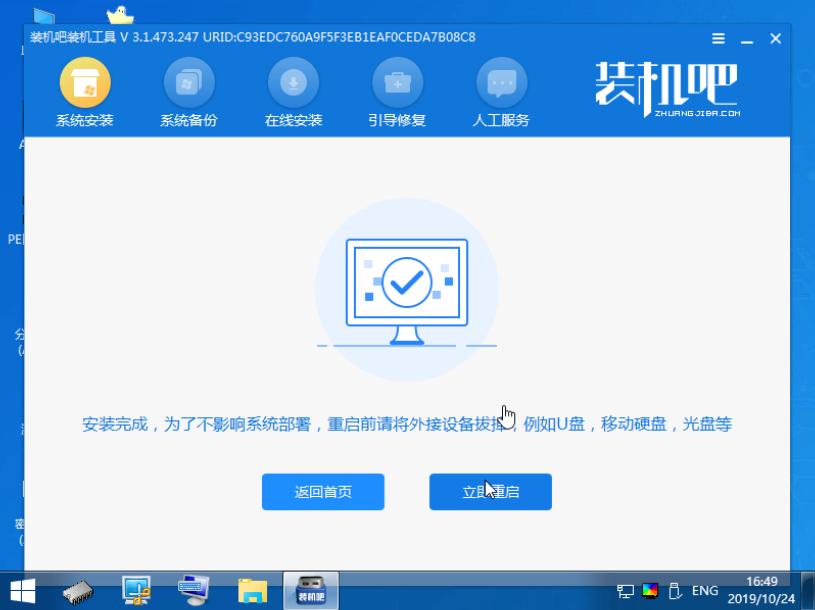Select the 在线安装 (Online Install) tool
Image resolution: width=815 pixels, height=610 pixels.
(x=293, y=90)
